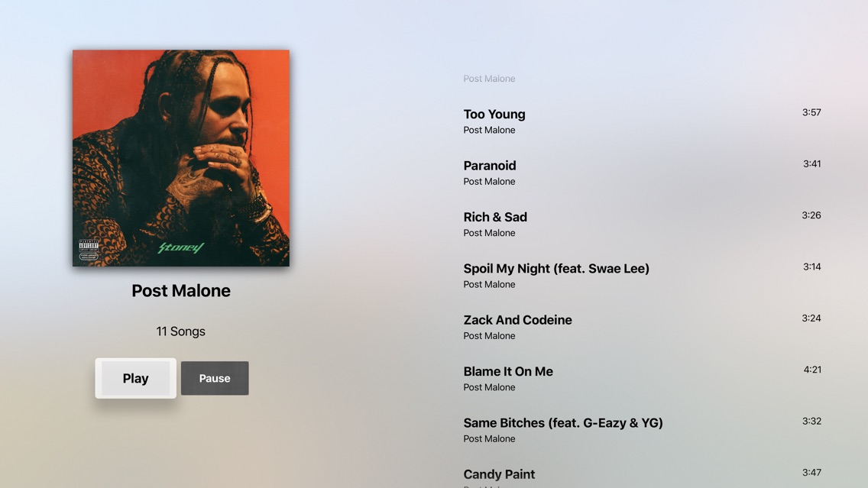Choose the Rich & Sad track
The width and height of the screenshot is (868, 488).
pyautogui.click(x=642, y=224)
